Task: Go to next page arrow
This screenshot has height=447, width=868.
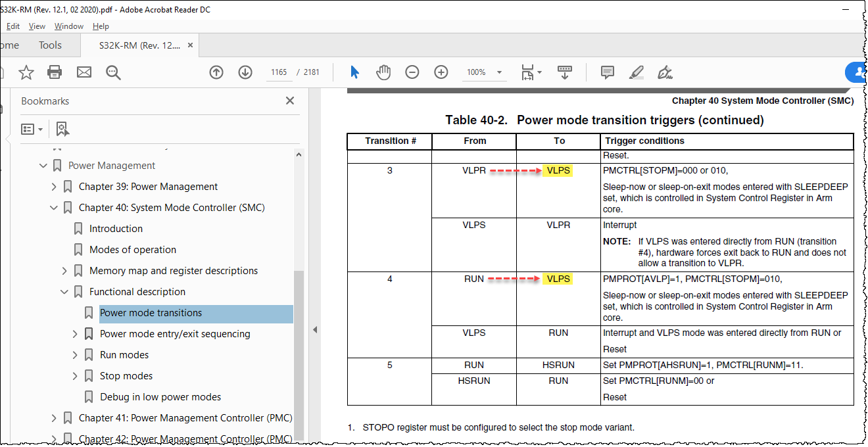Action: [245, 72]
